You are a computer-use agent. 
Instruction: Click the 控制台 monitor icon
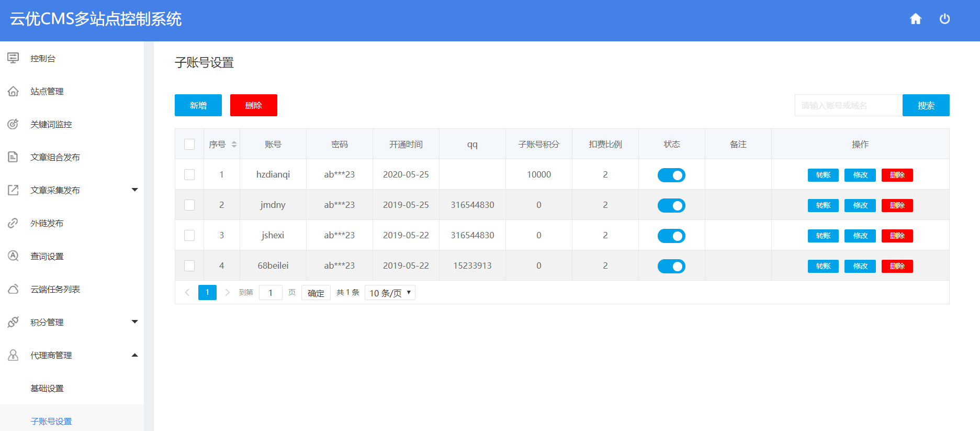[13, 58]
